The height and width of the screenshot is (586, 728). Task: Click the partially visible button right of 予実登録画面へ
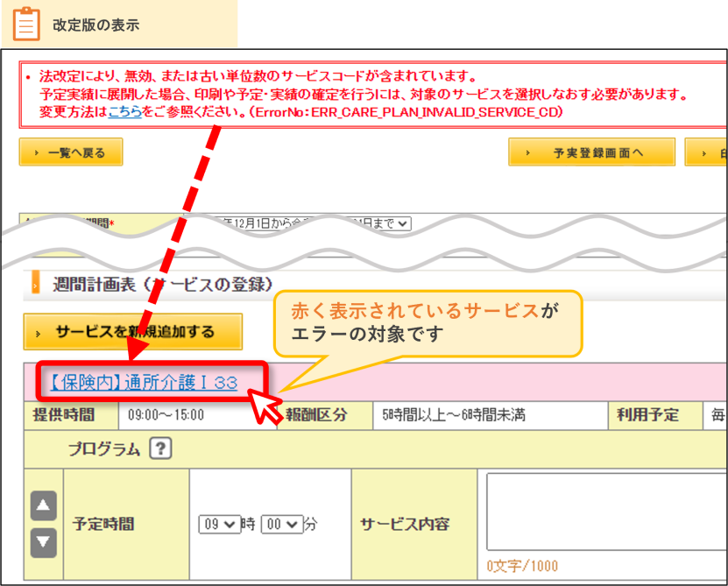(x=706, y=152)
